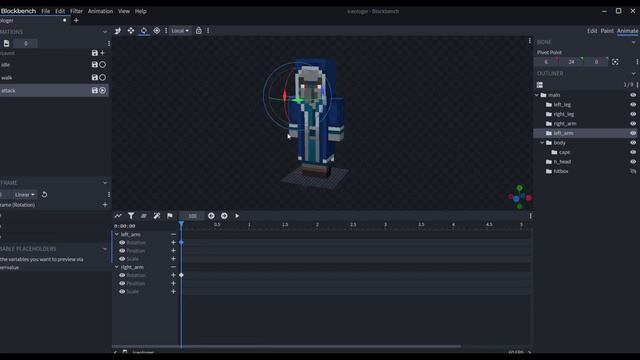640x360 pixels.
Task: Switch to Animate mode tab
Action: (x=627, y=31)
